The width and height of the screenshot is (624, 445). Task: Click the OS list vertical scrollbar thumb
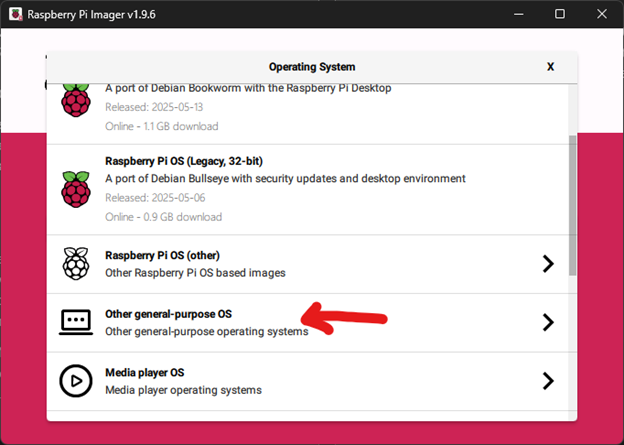click(x=572, y=205)
